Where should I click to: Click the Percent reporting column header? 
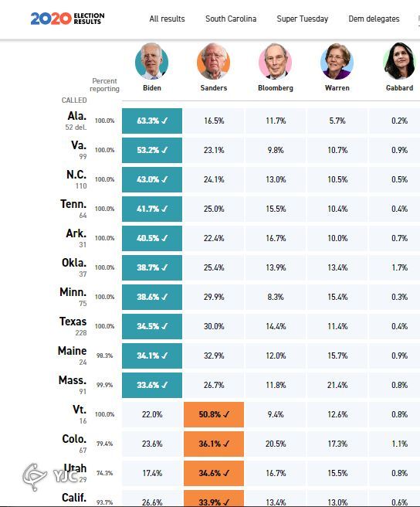[104, 85]
